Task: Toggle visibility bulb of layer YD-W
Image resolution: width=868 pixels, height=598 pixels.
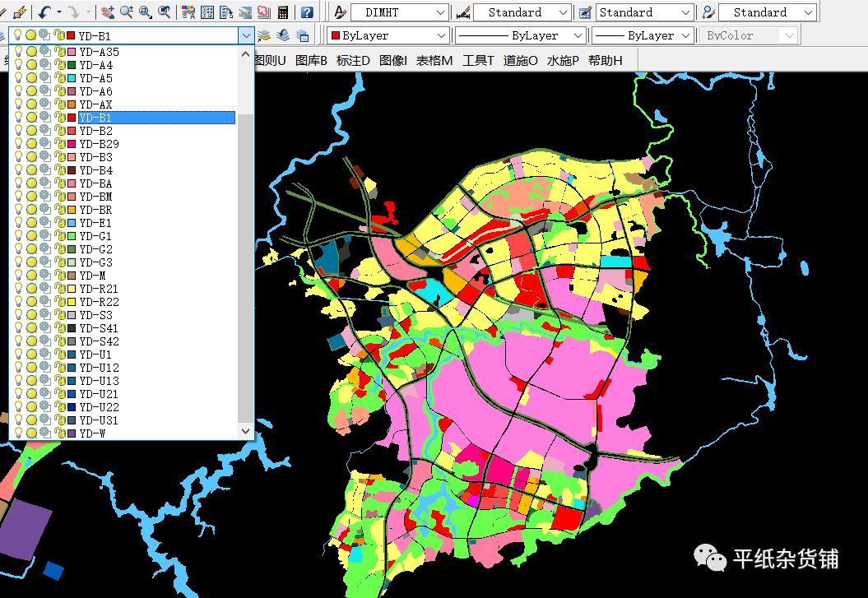Action: click(18, 433)
